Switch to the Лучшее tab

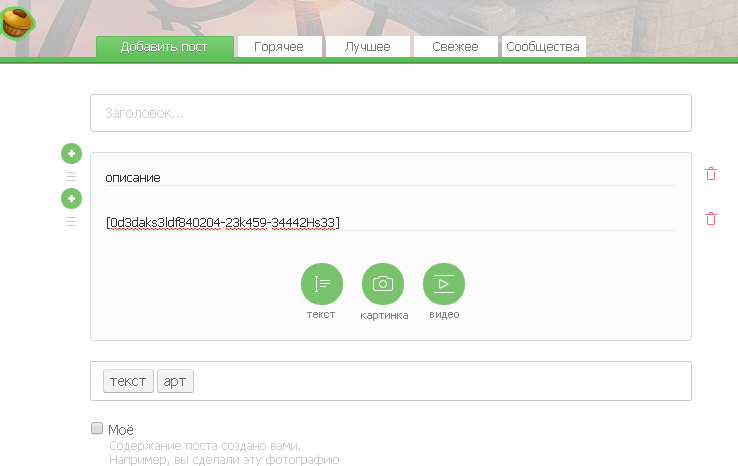click(368, 47)
